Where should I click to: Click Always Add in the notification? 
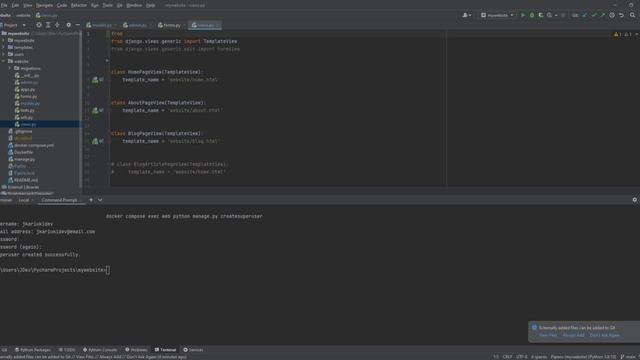pyautogui.click(x=573, y=335)
